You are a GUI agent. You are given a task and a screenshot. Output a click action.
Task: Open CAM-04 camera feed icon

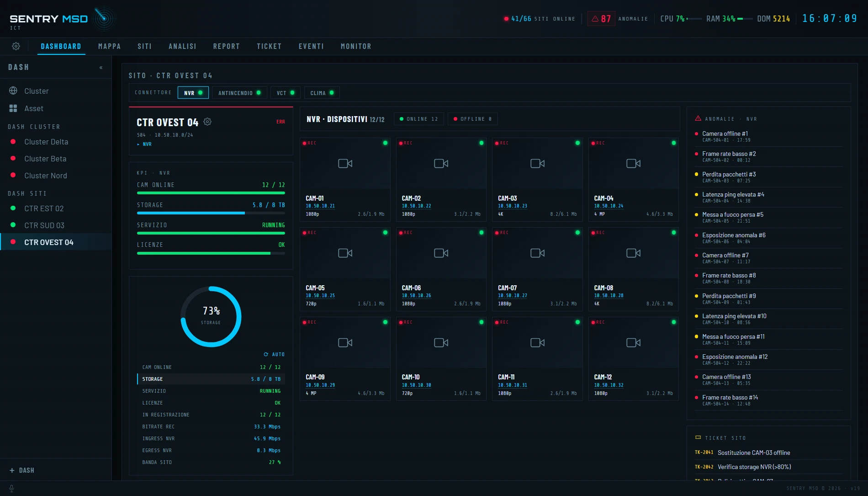(633, 163)
